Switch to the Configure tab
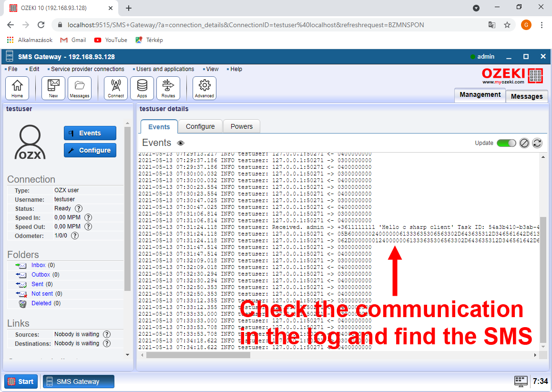 [x=200, y=126]
